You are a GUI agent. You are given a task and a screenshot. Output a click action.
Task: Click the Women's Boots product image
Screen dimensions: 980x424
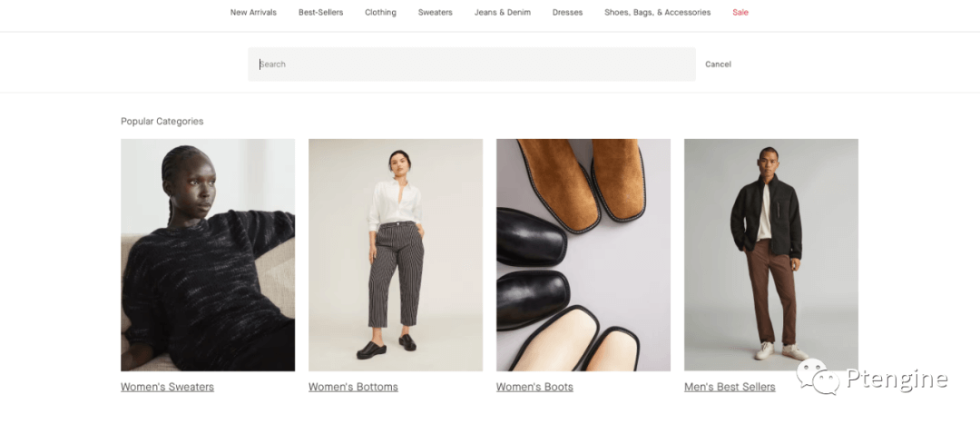[x=583, y=254]
